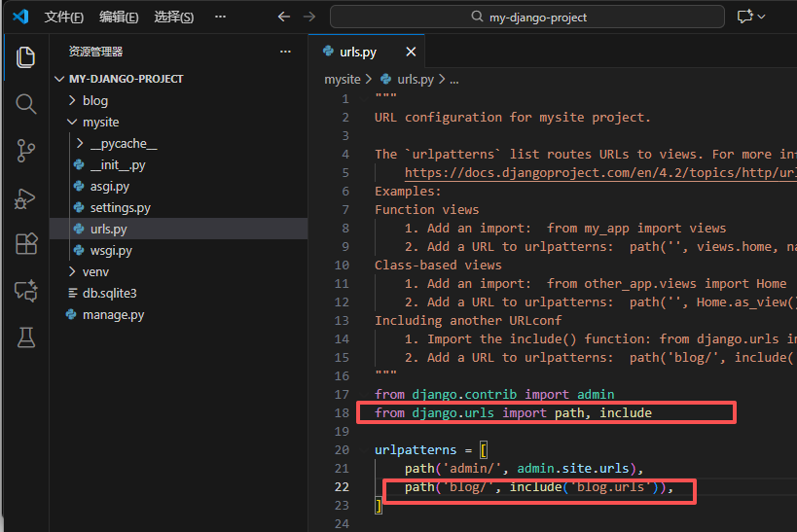
Task: Open the Search view icon
Action: (26, 104)
